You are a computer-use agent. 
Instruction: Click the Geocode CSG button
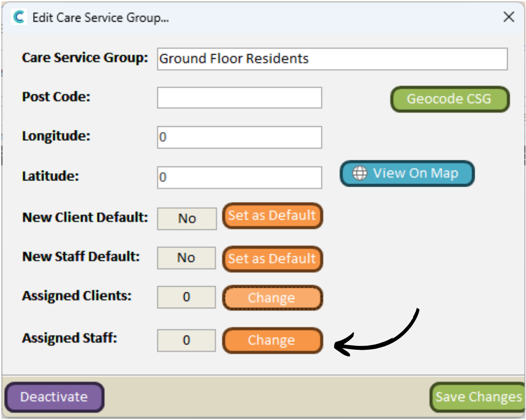pyautogui.click(x=450, y=99)
